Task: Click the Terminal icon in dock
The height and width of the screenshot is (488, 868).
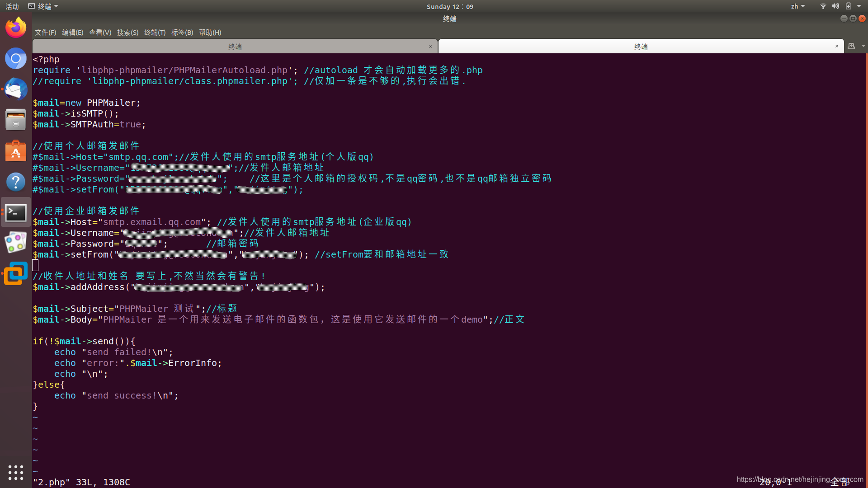Action: (x=16, y=212)
